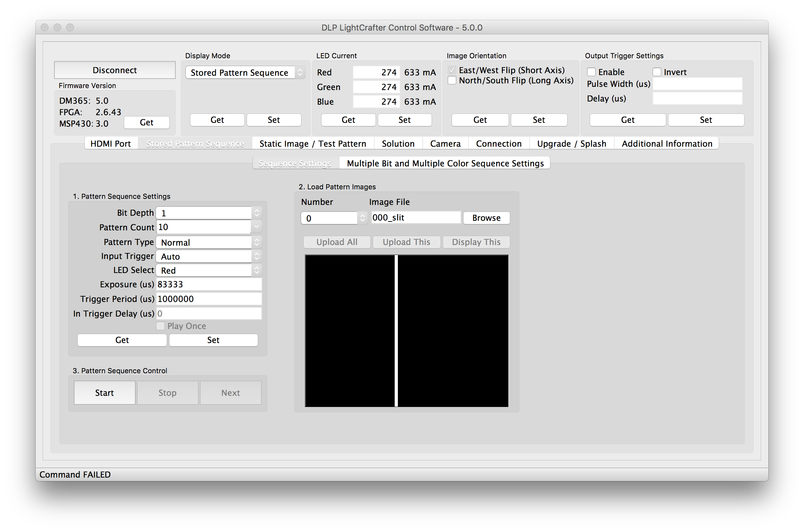Click the image Number stepper arrows
Screen dimensions: 804x532
pyautogui.click(x=362, y=218)
